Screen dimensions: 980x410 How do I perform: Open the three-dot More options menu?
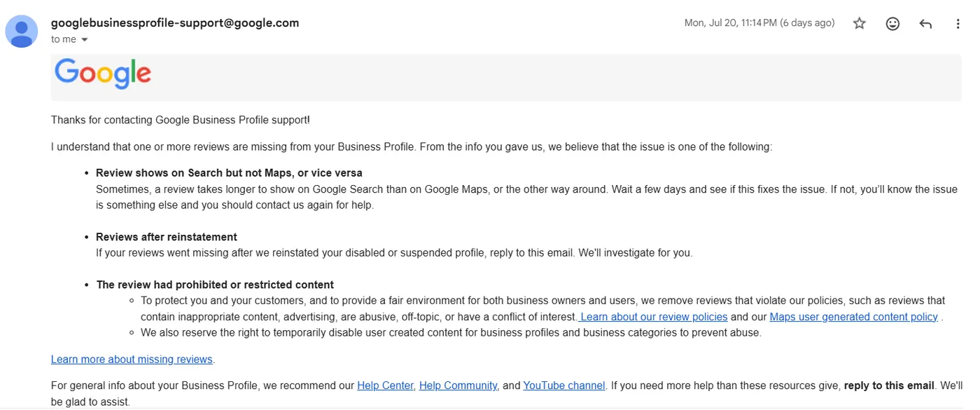coord(958,24)
